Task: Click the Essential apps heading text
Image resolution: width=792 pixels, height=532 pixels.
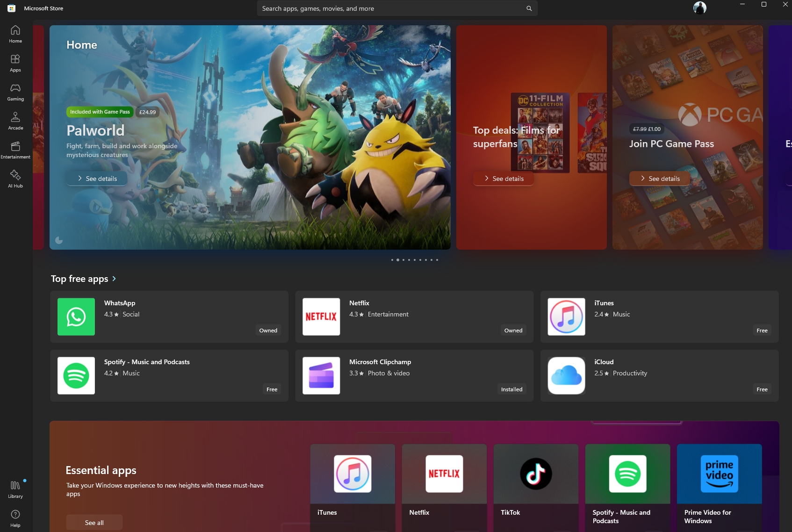Action: point(101,470)
